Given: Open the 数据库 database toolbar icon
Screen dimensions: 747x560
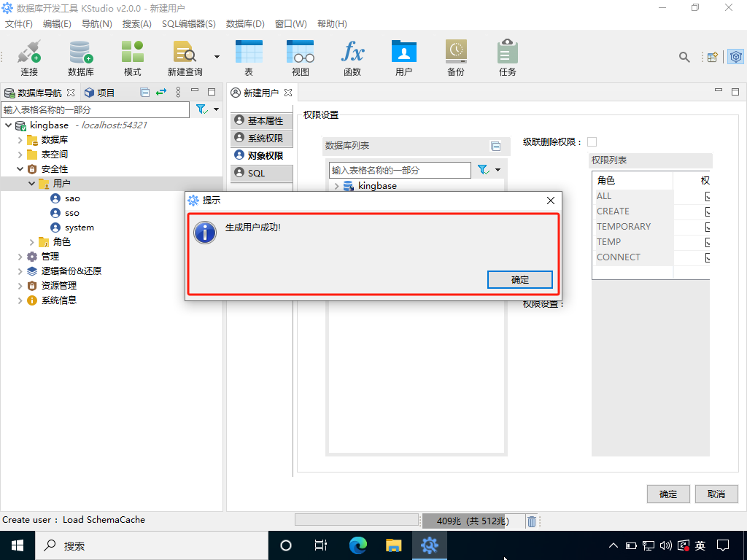Looking at the screenshot, I should tap(80, 58).
